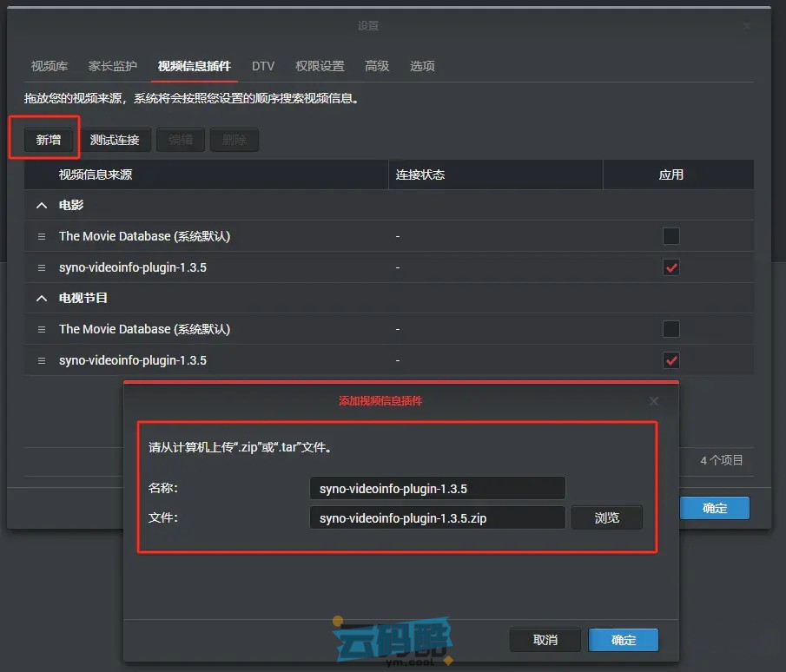
Task: Collapse the 电视节目 group
Action: 41,298
